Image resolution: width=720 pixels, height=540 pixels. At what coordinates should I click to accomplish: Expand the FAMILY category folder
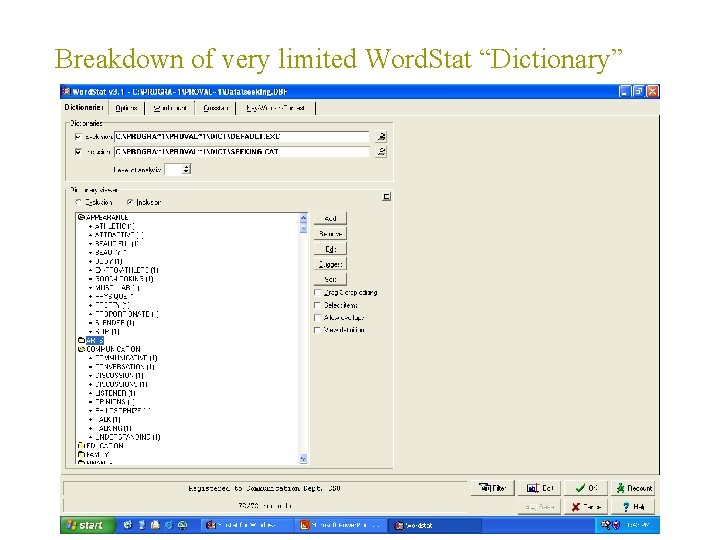pos(81,454)
